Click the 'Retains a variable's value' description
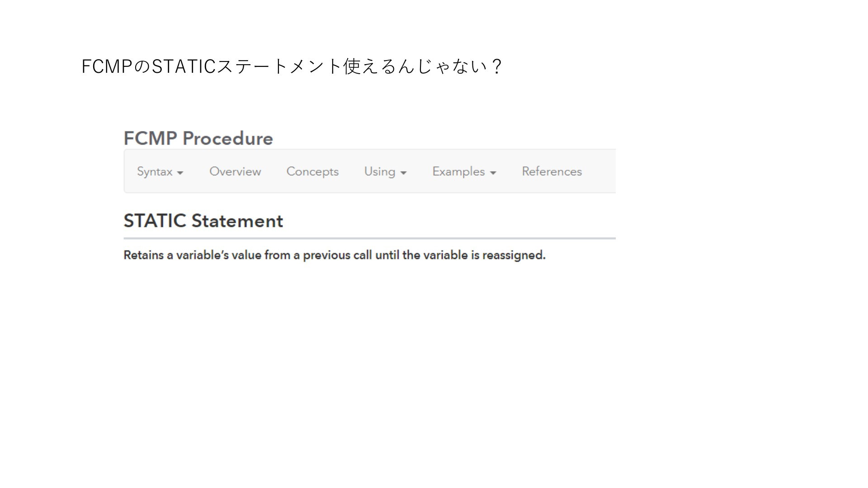This screenshot has width=868, height=488. point(335,255)
